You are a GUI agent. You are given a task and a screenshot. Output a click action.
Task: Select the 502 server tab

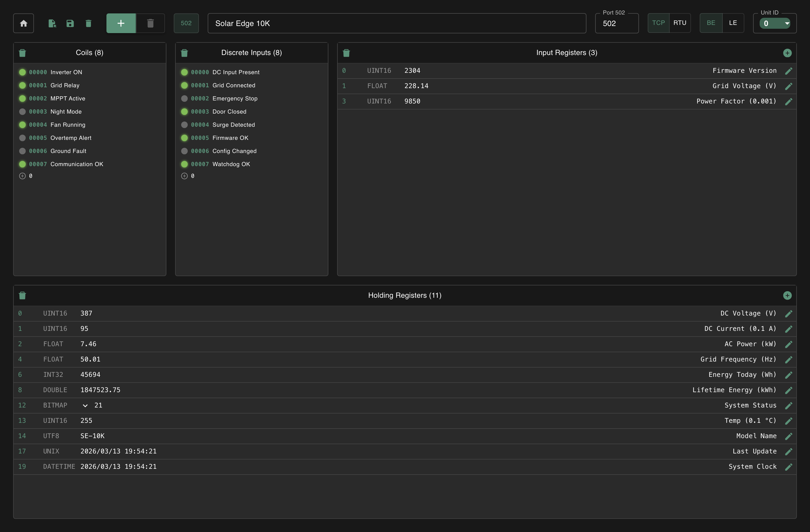[186, 23]
